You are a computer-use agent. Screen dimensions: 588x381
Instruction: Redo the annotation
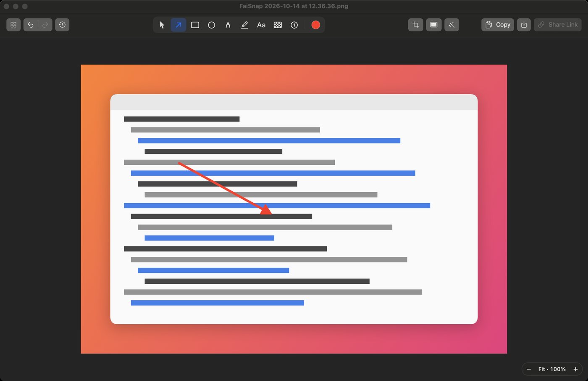pos(45,25)
